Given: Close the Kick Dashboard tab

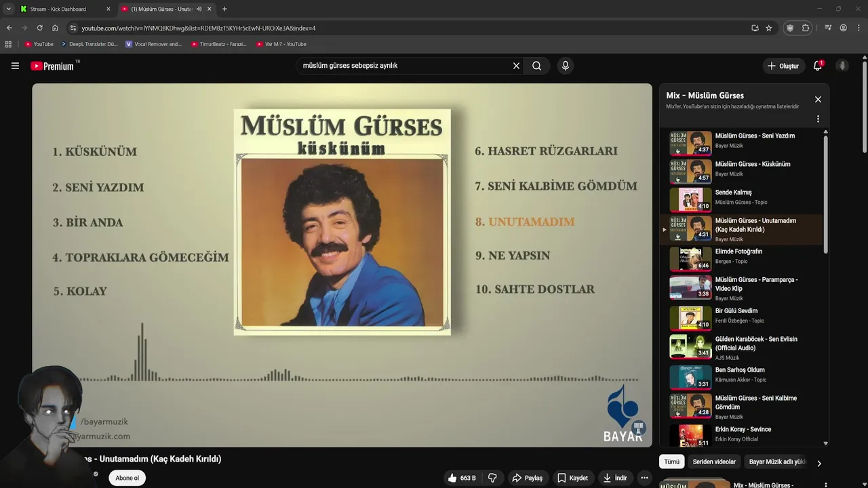Looking at the screenshot, I should pos(108,9).
